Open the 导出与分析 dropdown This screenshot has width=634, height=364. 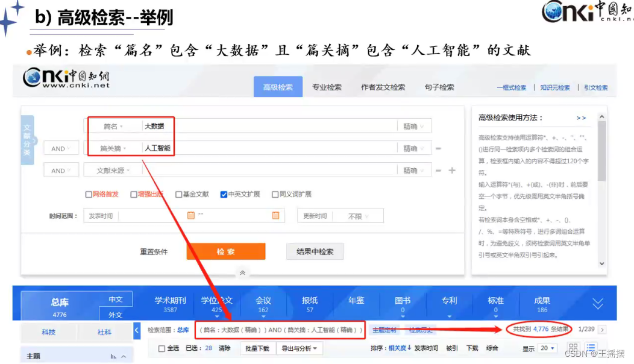300,348
